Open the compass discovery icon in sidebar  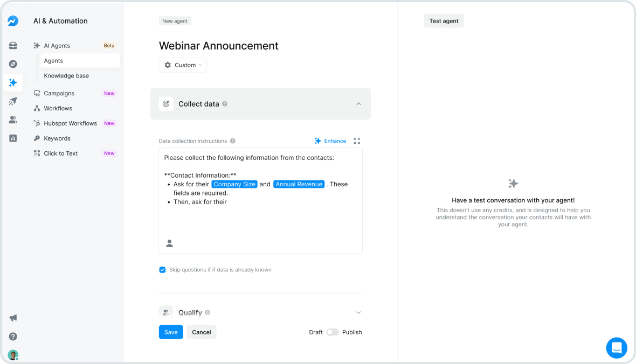pyautogui.click(x=12, y=64)
